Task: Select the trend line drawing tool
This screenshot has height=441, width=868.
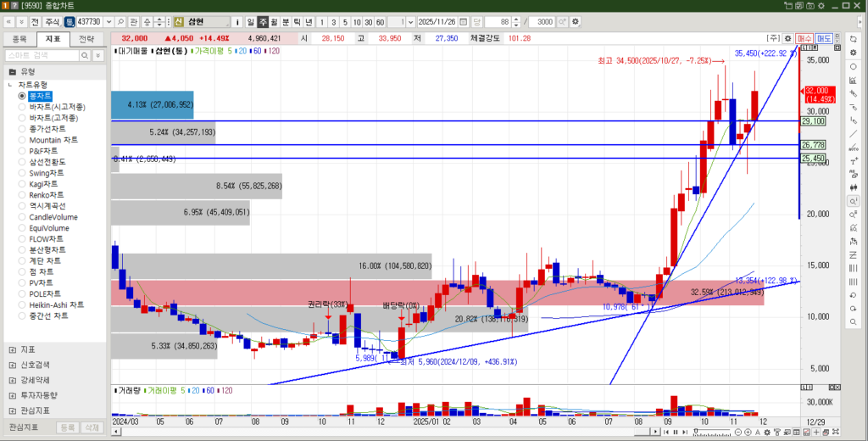Action: [x=852, y=133]
